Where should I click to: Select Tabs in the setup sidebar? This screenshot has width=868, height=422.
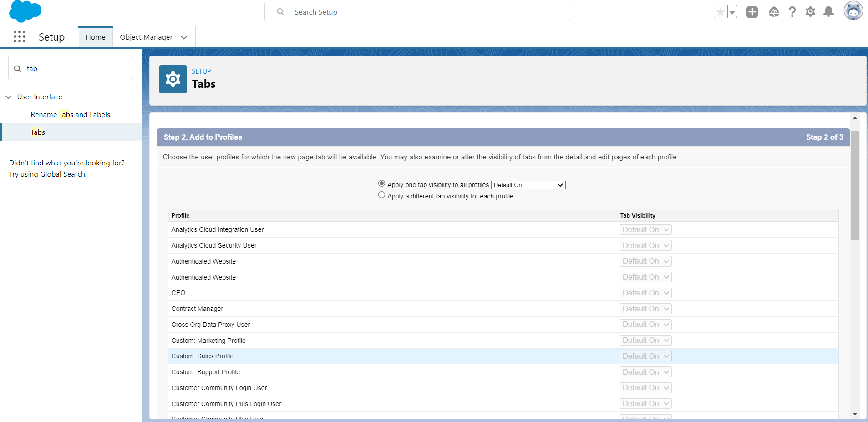tap(38, 132)
